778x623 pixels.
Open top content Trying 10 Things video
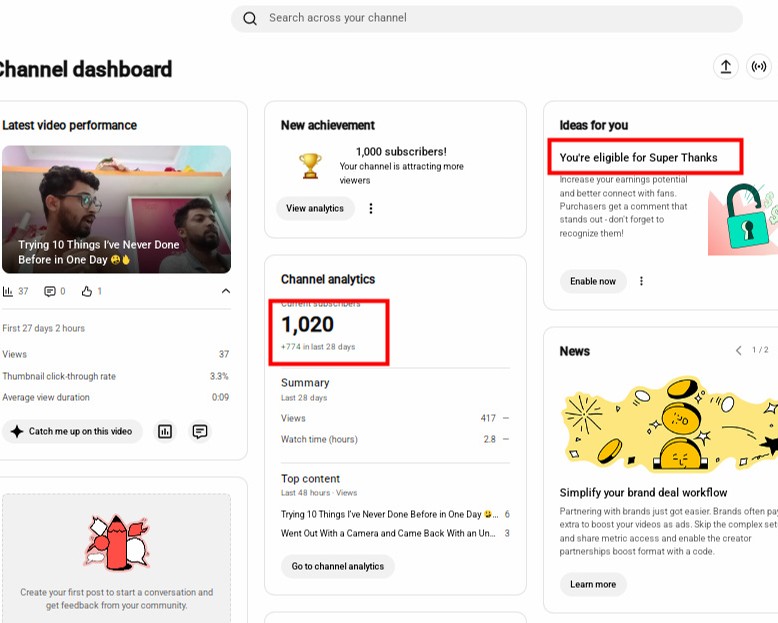(389, 514)
